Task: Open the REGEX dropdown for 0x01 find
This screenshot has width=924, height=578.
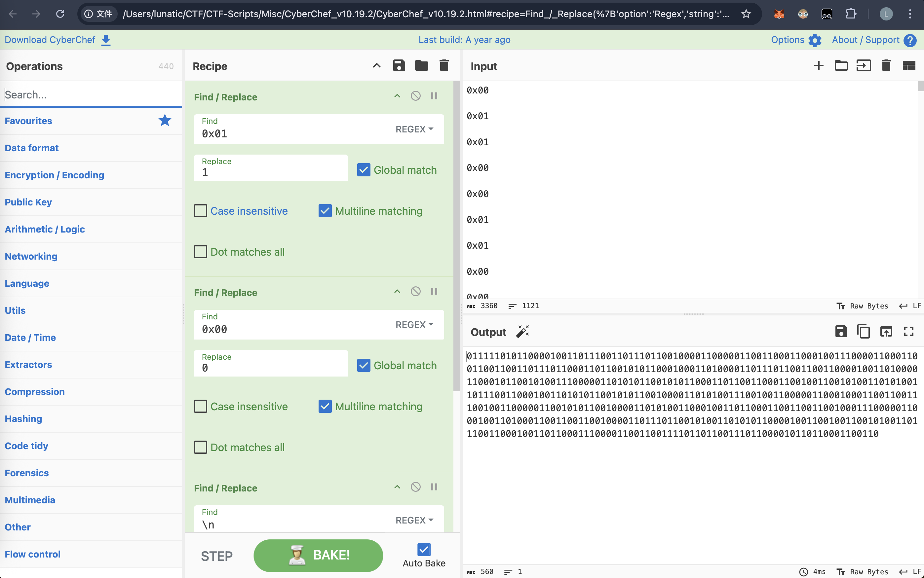Action: click(x=414, y=129)
